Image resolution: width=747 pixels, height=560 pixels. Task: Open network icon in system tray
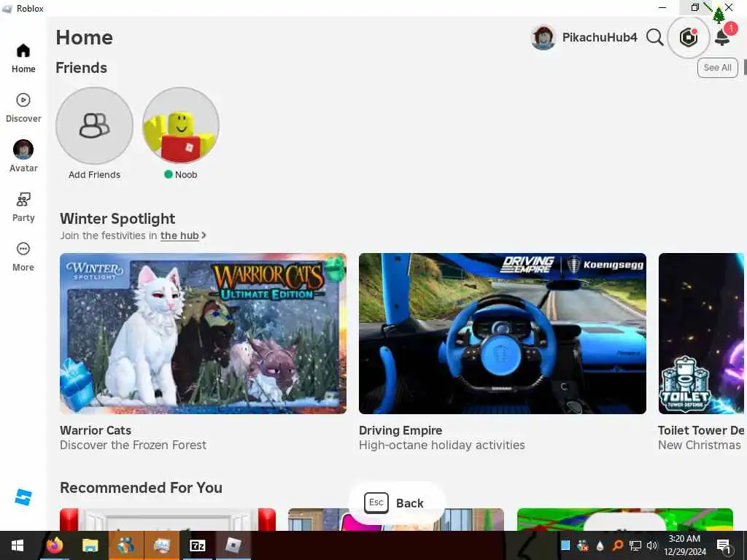point(635,545)
